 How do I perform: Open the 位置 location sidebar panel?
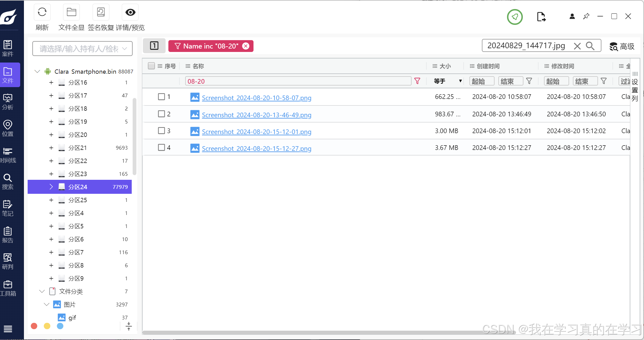pos(8,128)
